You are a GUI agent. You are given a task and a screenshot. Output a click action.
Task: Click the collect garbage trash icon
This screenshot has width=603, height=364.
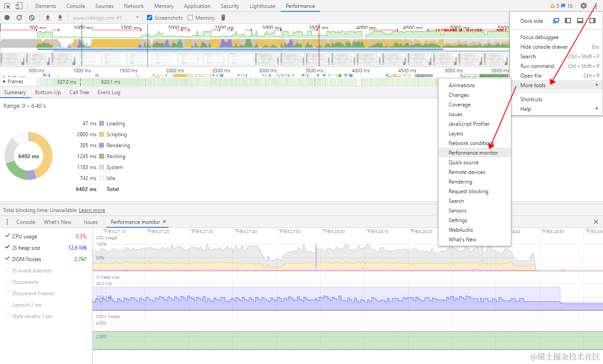223,18
